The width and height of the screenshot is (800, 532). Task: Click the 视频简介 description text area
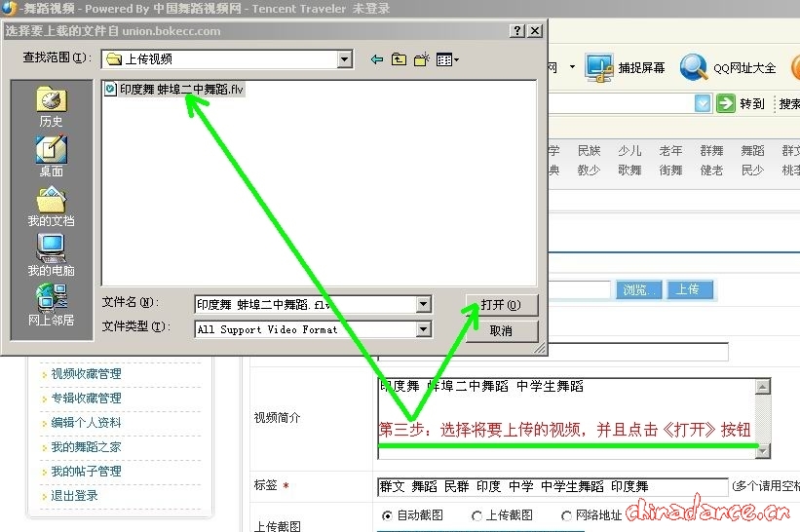[566, 418]
